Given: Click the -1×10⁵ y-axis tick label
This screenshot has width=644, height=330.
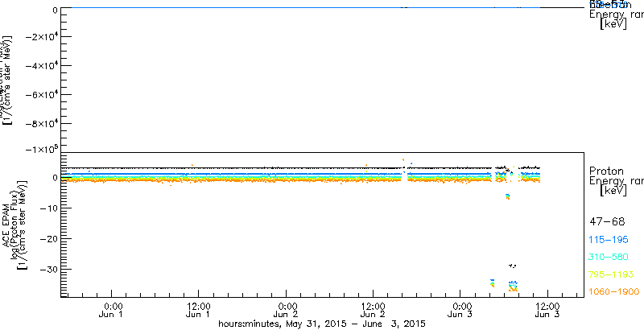Looking at the screenshot, I should click(x=41, y=149).
